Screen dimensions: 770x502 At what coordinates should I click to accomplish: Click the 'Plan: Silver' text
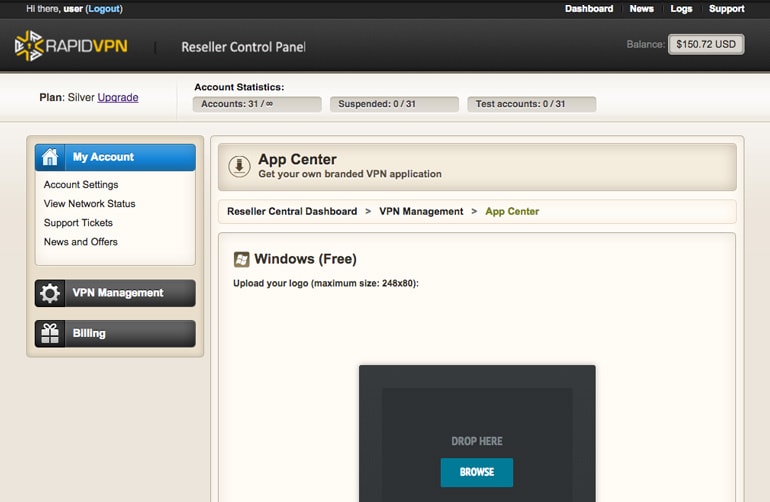(67, 97)
